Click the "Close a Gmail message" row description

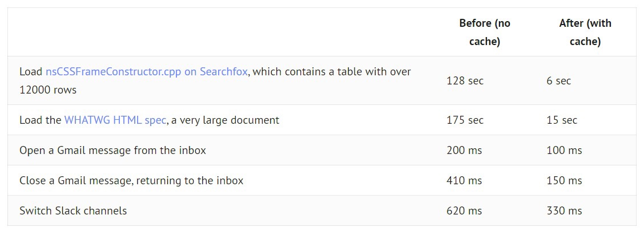point(131,181)
